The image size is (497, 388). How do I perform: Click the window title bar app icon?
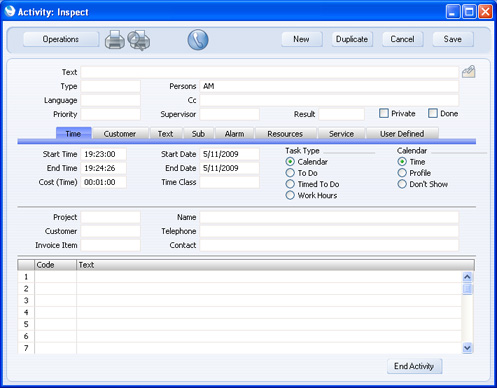click(10, 11)
